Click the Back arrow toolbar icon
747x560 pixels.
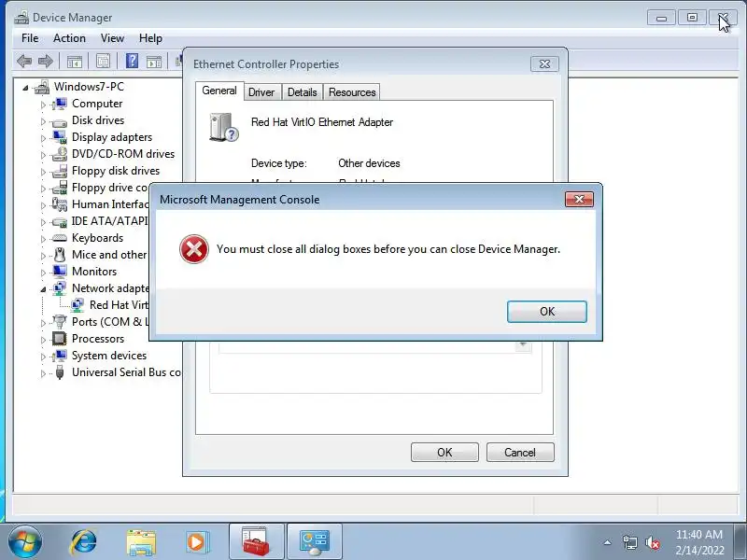click(x=24, y=61)
